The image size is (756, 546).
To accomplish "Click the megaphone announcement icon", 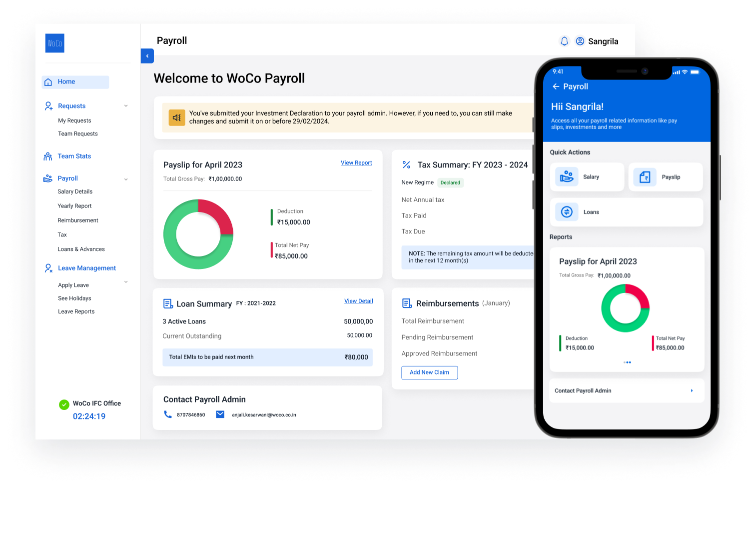I will pyautogui.click(x=177, y=117).
